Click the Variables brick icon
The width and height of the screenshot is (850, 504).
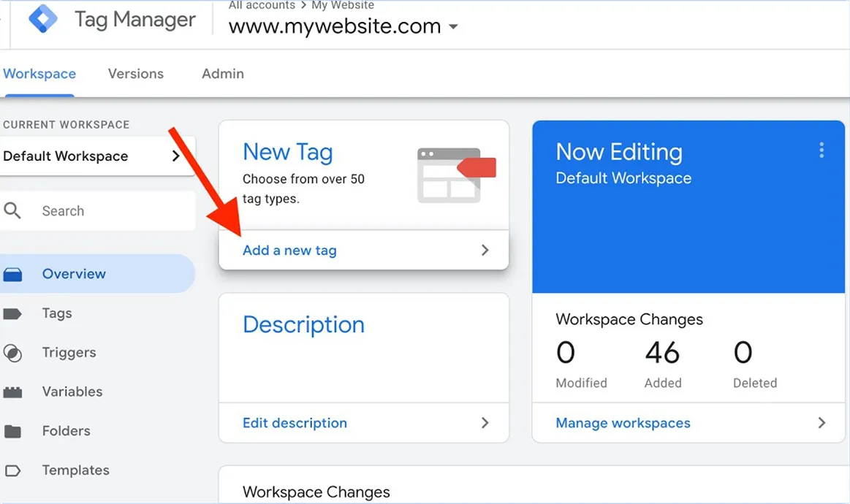(x=12, y=392)
